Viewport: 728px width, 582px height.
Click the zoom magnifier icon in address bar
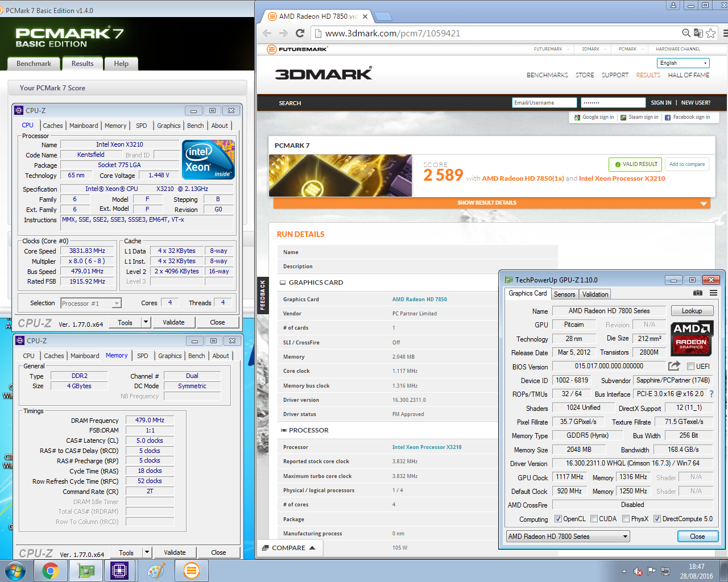tap(686, 33)
